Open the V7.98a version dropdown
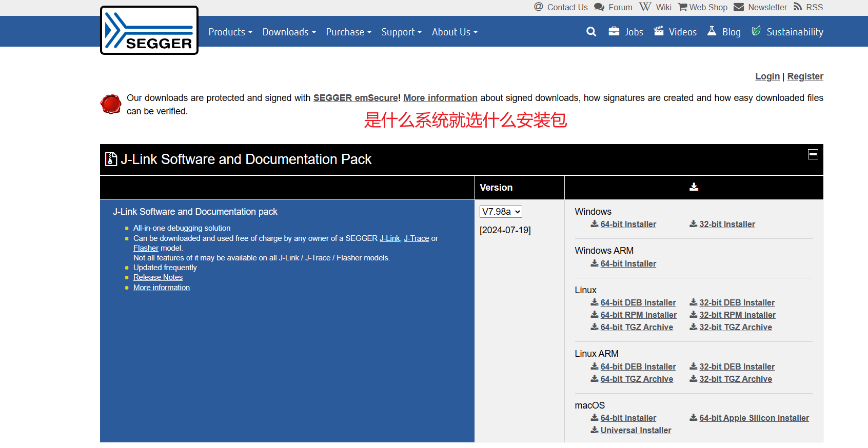 click(x=501, y=212)
